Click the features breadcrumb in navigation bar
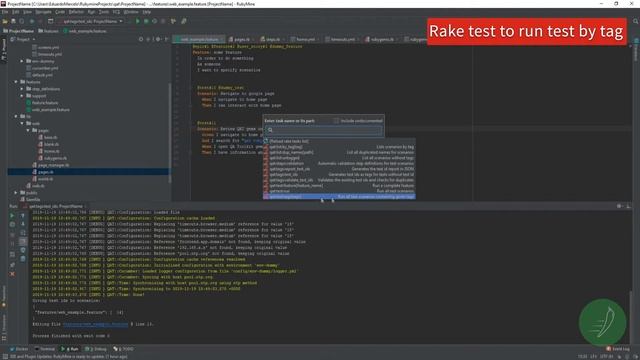 [49, 31]
